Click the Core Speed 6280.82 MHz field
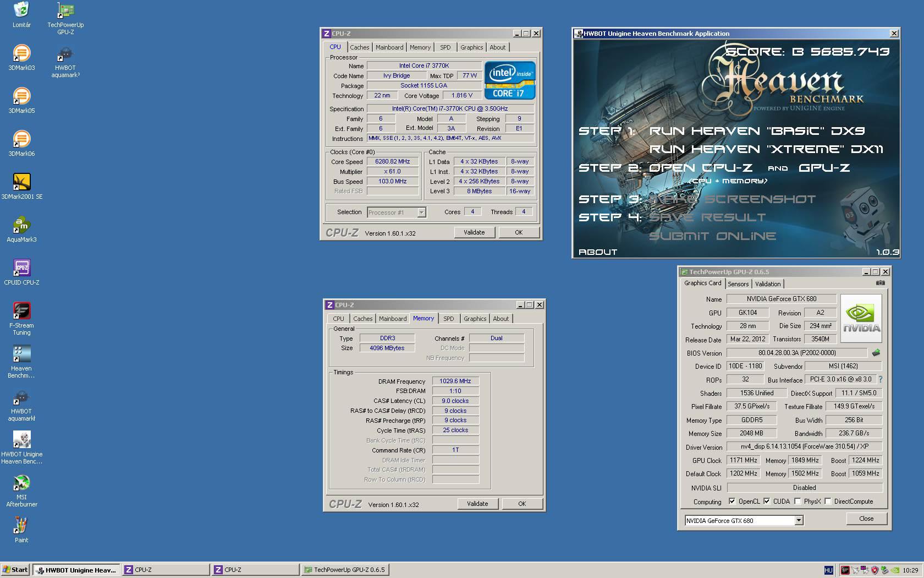 click(x=393, y=161)
